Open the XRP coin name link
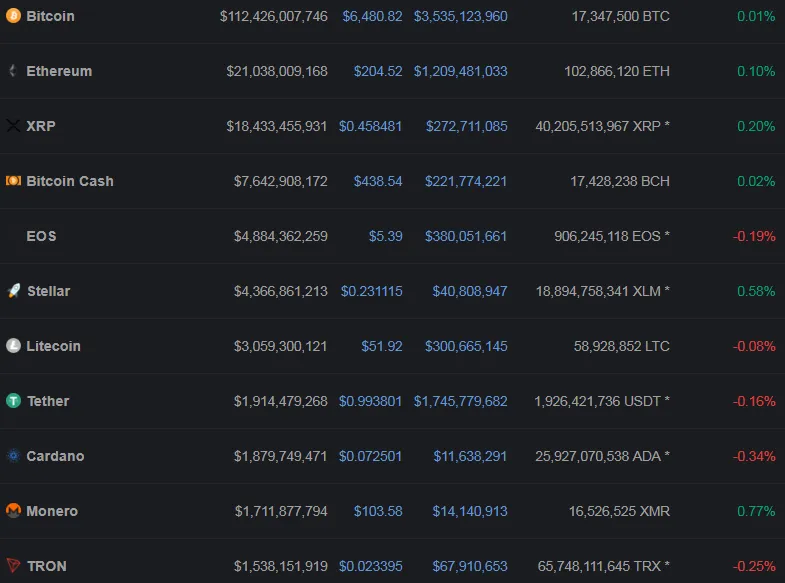 click(x=41, y=126)
